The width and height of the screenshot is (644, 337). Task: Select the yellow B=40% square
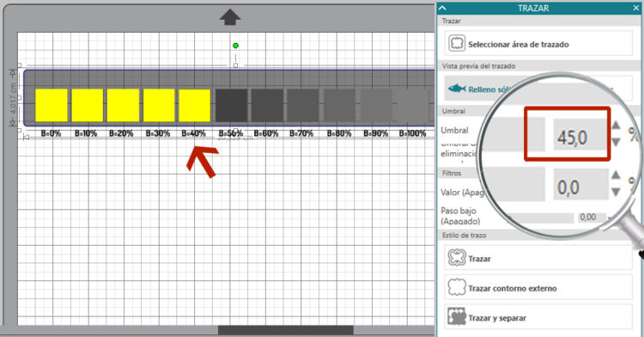(194, 105)
